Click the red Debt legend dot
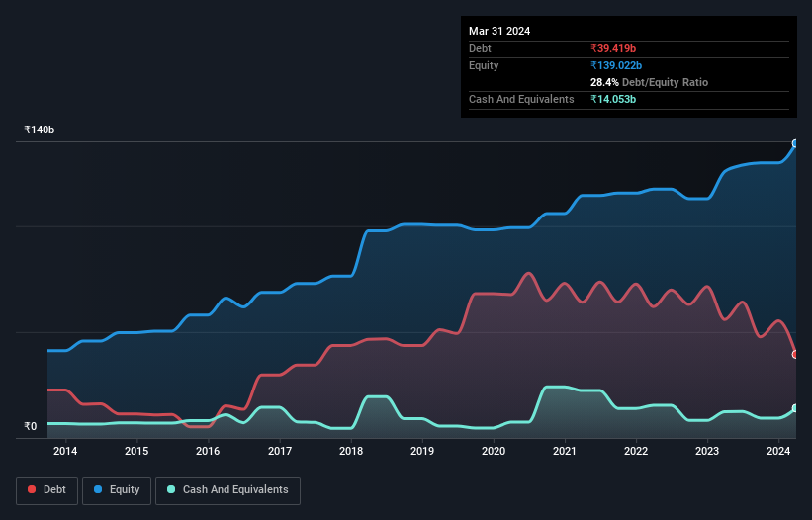812x520 pixels. tap(32, 489)
